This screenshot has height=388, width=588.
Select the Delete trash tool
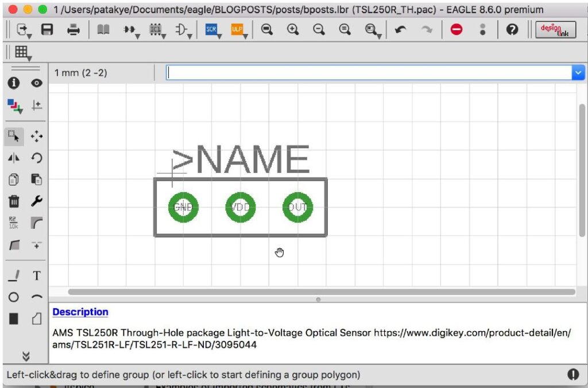pyautogui.click(x=14, y=201)
